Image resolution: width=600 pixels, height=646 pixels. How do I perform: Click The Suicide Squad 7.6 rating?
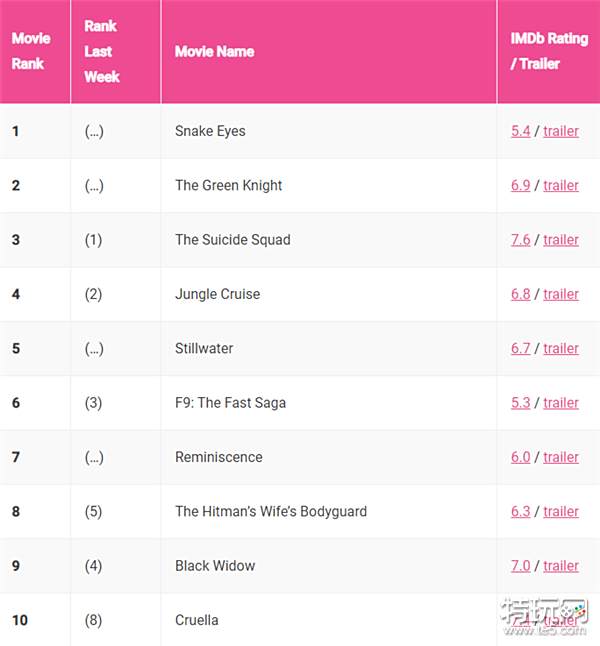(520, 240)
